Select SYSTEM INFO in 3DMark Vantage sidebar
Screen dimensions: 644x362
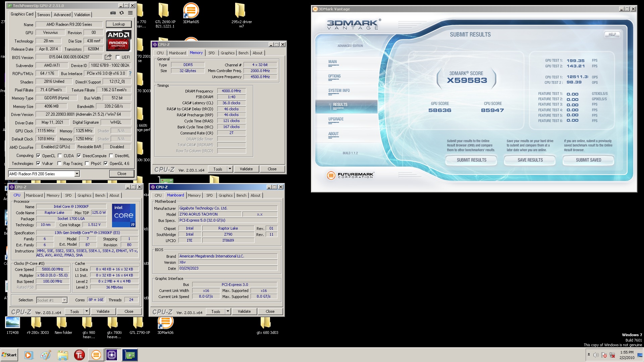(x=339, y=90)
